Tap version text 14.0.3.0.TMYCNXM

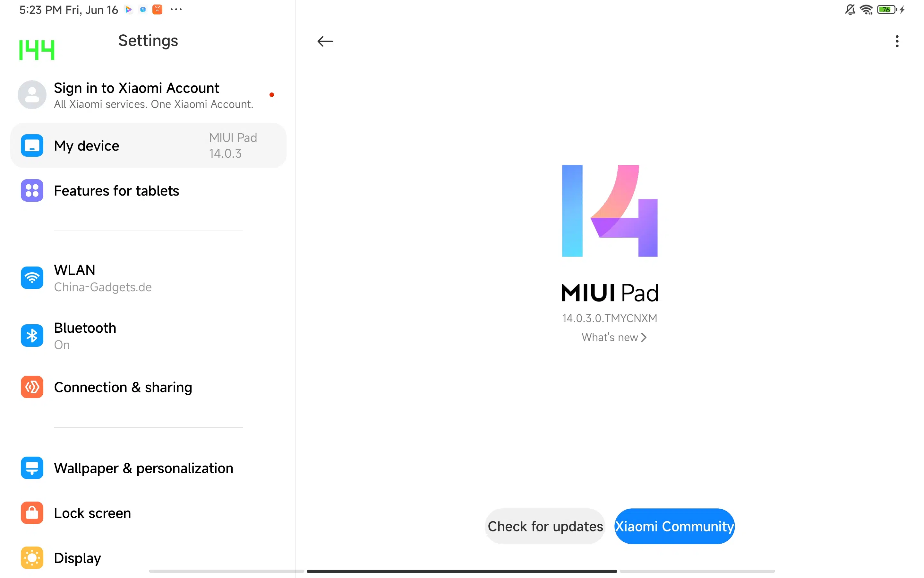tap(610, 318)
